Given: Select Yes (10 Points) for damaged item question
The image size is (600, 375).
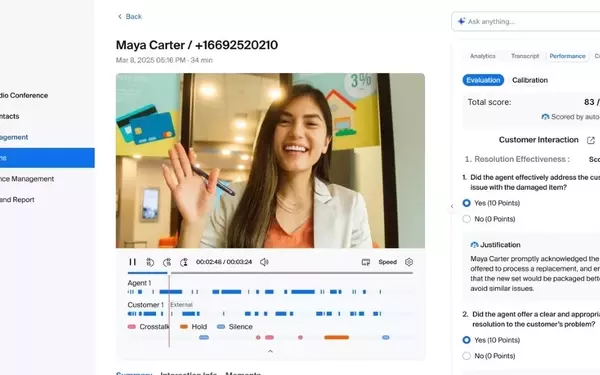Looking at the screenshot, I should coord(466,203).
